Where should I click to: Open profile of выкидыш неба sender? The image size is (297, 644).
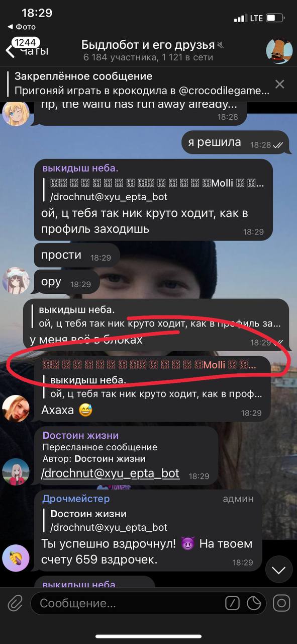point(80,168)
